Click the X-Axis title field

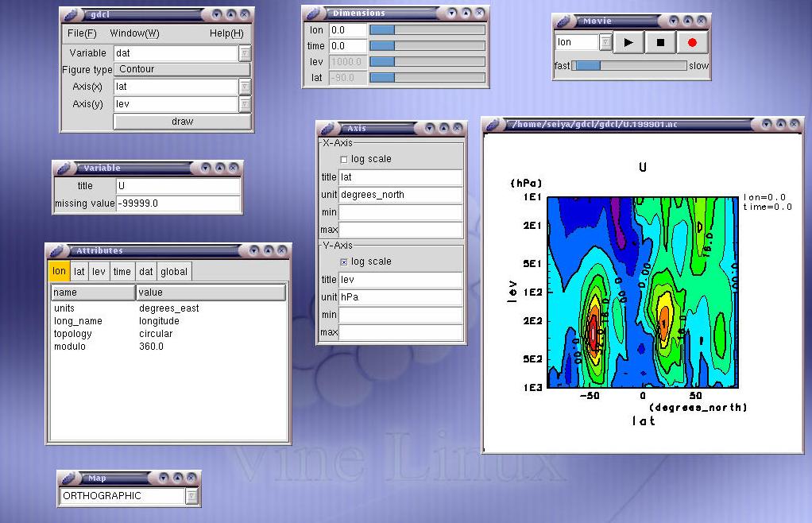[x=400, y=177]
